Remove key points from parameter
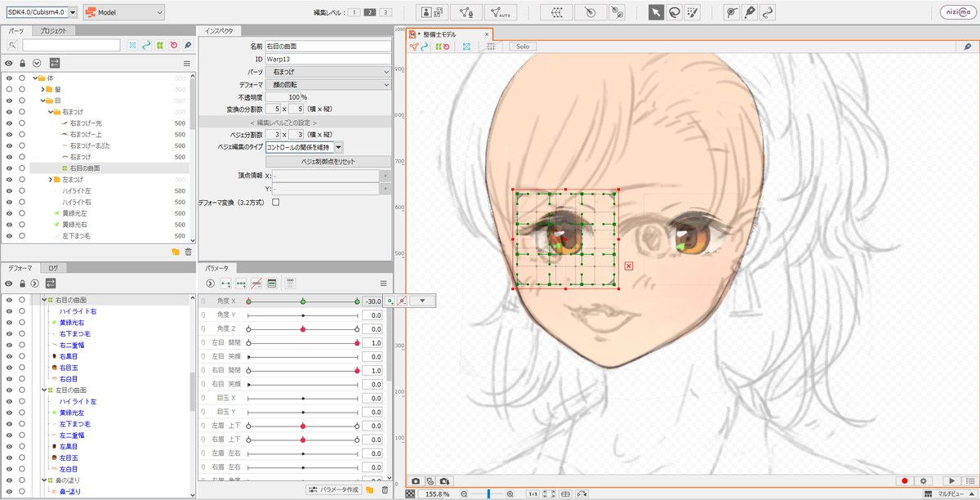The image size is (980, 500). coord(256,283)
